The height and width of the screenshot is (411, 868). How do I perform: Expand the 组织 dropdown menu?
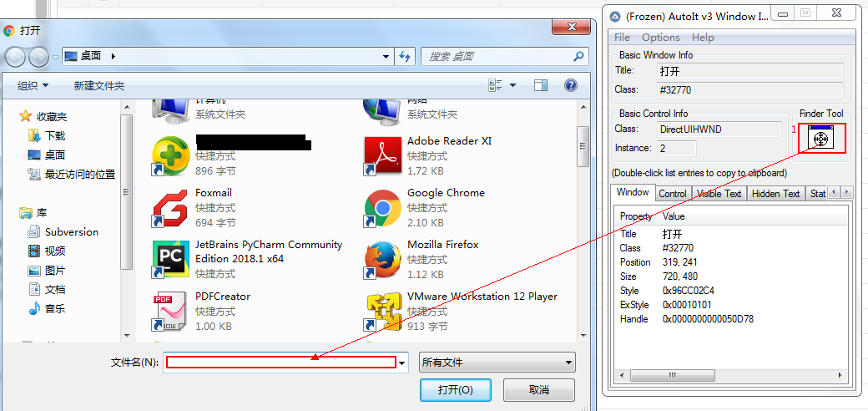pyautogui.click(x=33, y=86)
